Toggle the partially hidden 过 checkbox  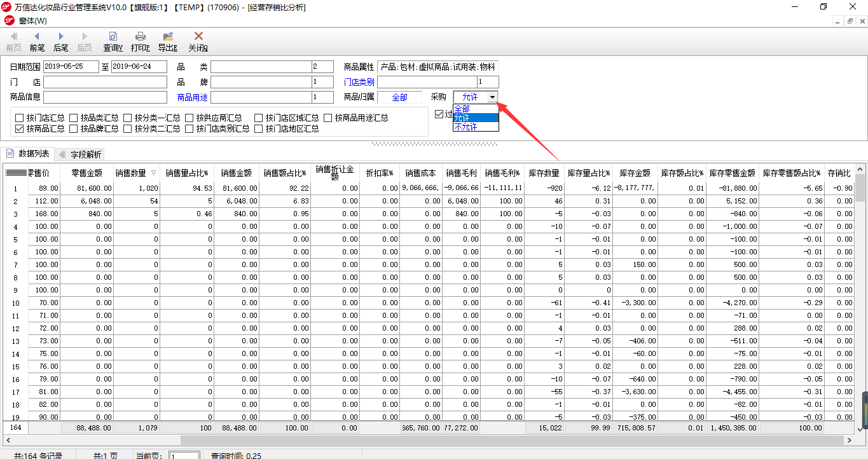[x=439, y=114]
